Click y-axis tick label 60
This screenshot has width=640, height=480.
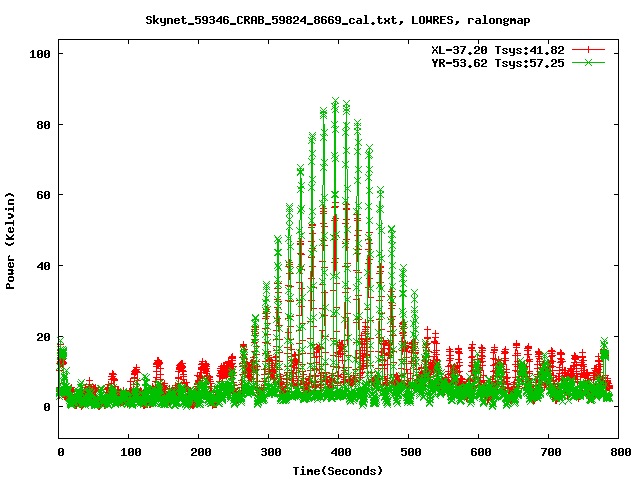point(44,195)
